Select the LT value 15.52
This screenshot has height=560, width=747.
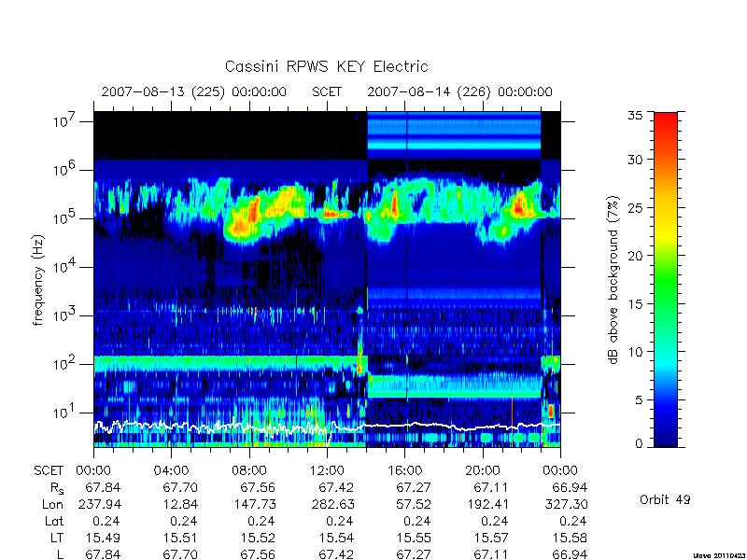click(x=259, y=538)
